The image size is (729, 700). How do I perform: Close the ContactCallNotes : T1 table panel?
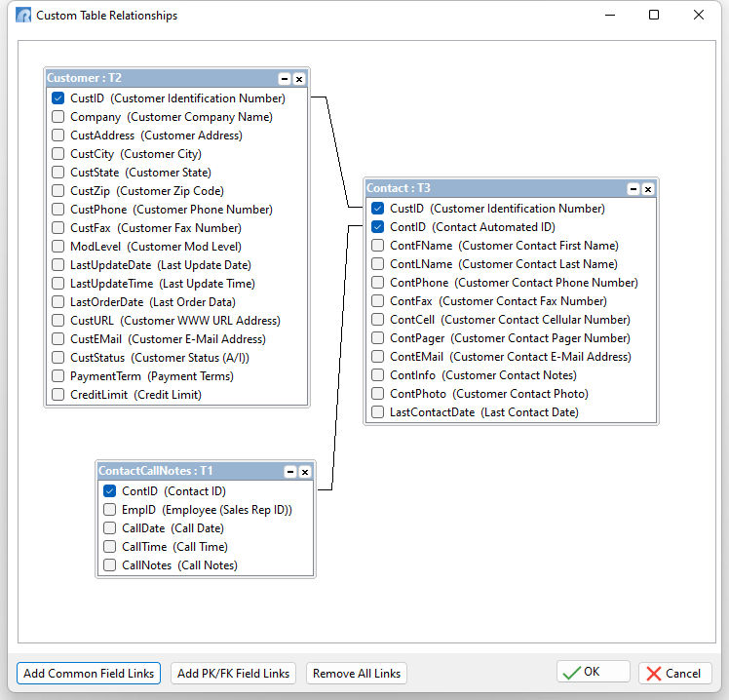(304, 472)
